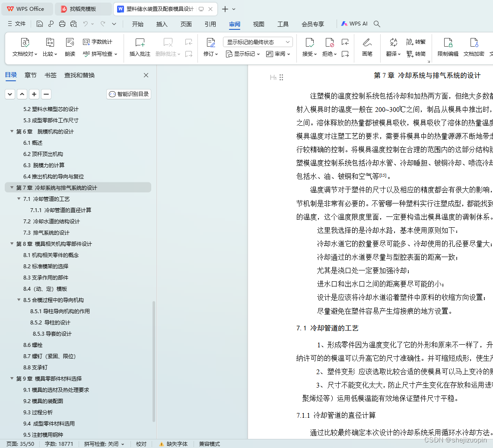Toggle 拼写检查 status in status bar
This screenshot has height=448, width=493.
pyautogui.click(x=104, y=444)
